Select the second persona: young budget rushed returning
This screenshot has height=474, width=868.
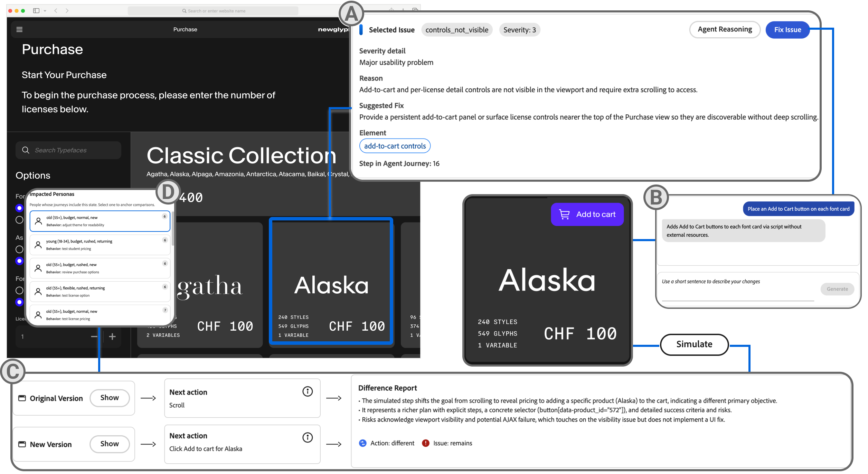pos(100,245)
